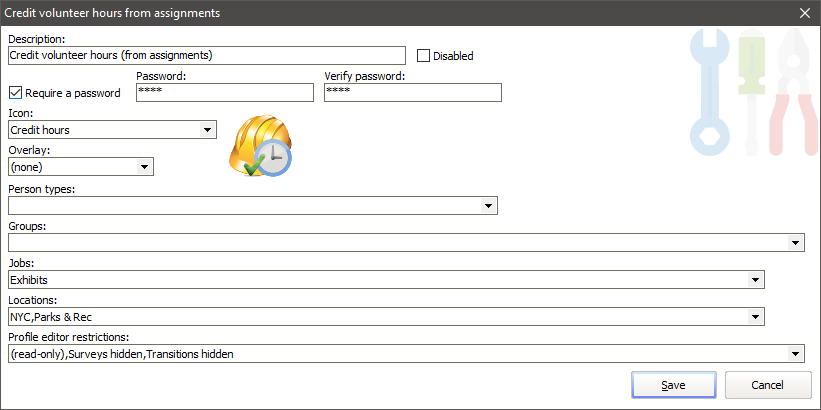Open the Icon dropdown showing Credit hours
This screenshot has width=821, height=410.
coord(207,130)
